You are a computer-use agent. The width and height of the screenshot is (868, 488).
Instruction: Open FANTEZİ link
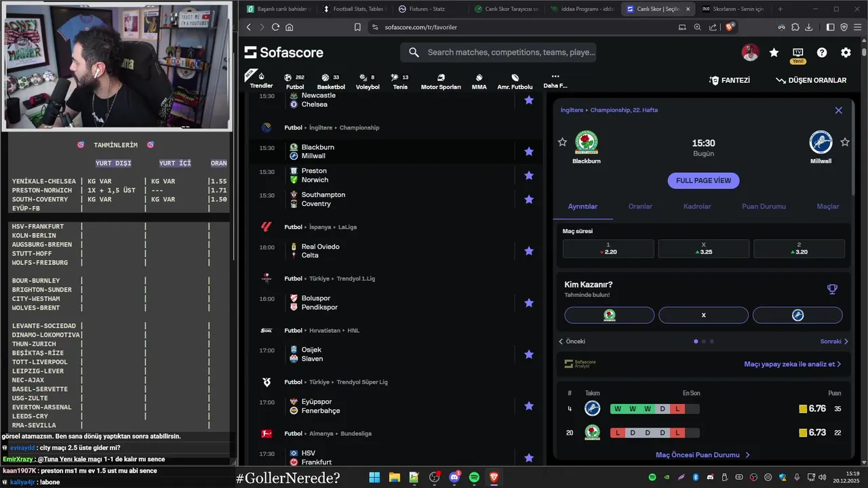point(730,80)
